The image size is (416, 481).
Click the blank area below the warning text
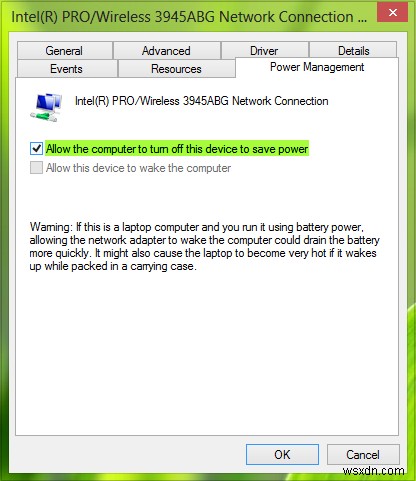point(207,353)
